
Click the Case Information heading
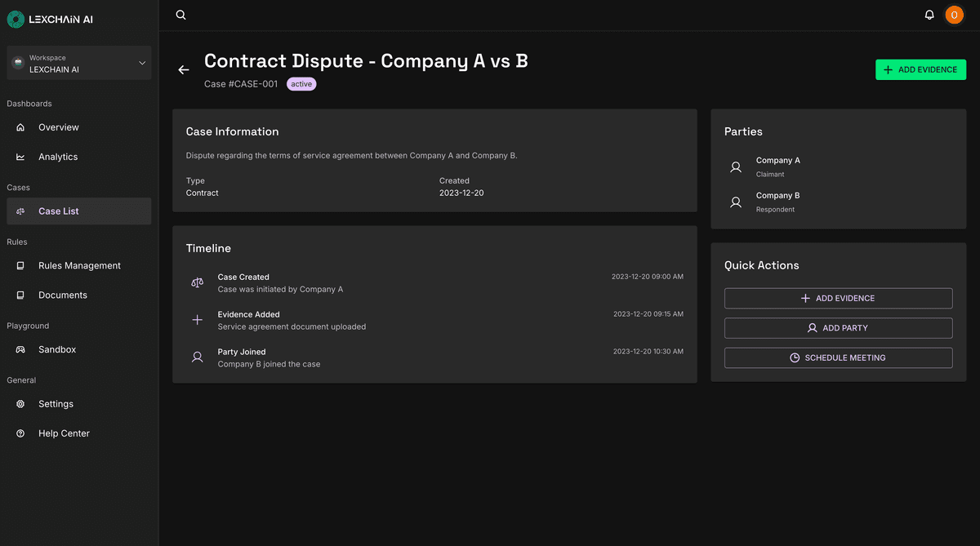[x=232, y=131]
